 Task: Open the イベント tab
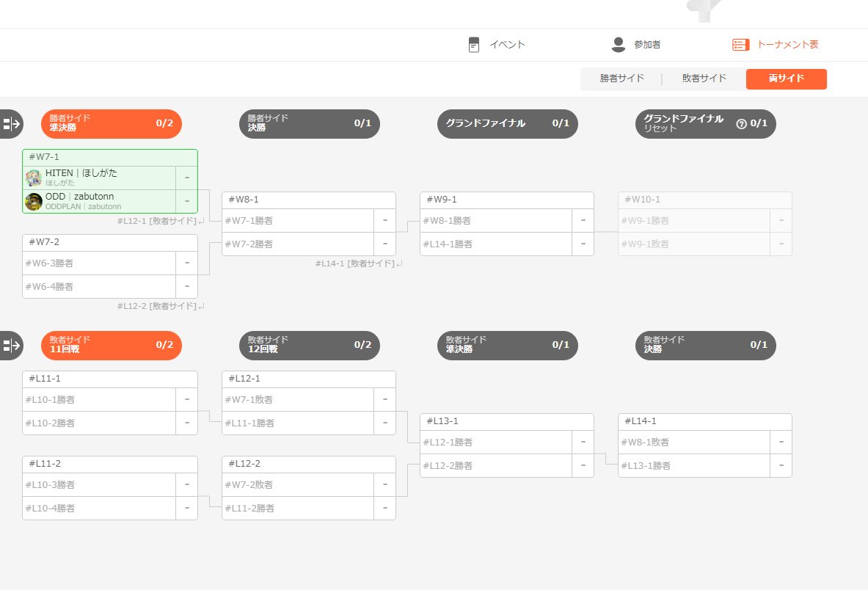[497, 45]
